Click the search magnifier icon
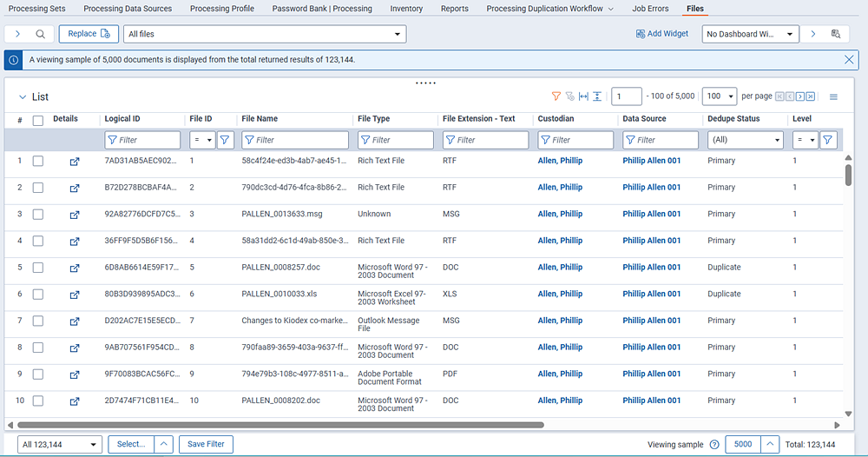 point(41,34)
